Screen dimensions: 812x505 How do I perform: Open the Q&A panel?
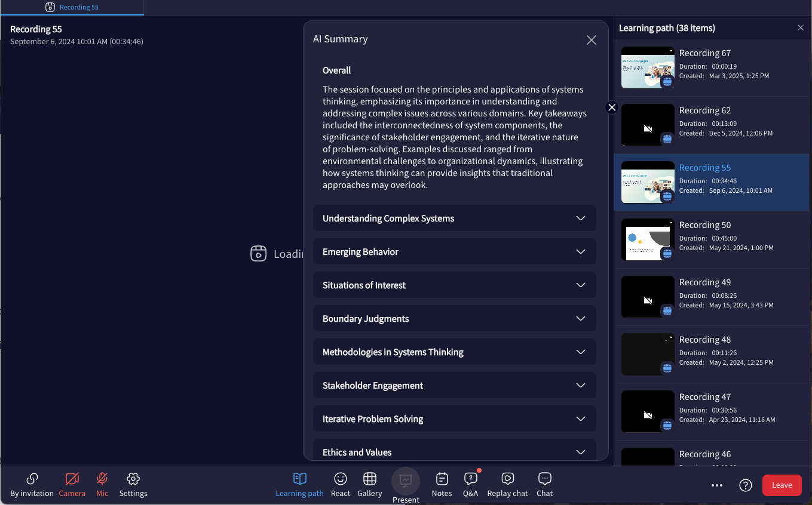[470, 484]
